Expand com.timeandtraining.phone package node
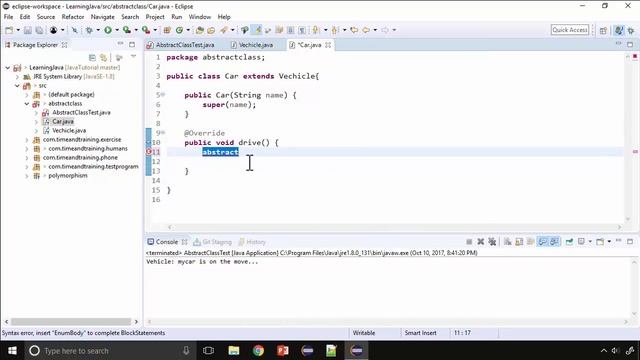640x360 pixels. click(x=27, y=158)
